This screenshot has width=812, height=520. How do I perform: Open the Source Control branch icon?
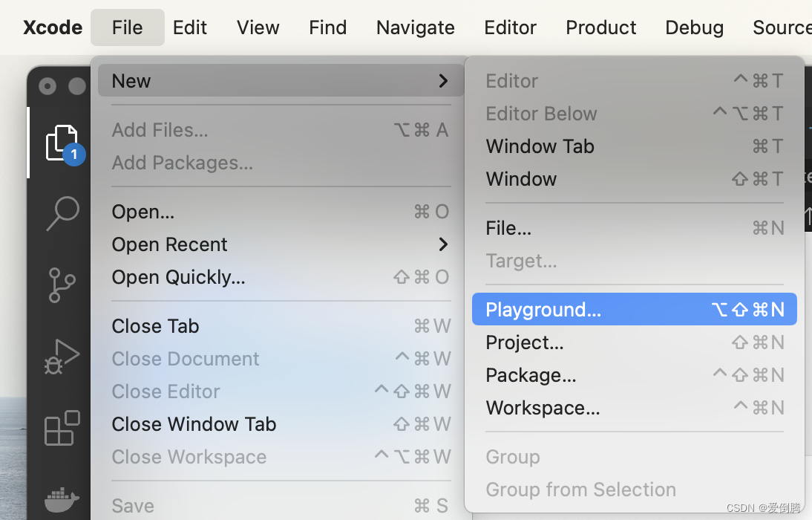(x=62, y=285)
